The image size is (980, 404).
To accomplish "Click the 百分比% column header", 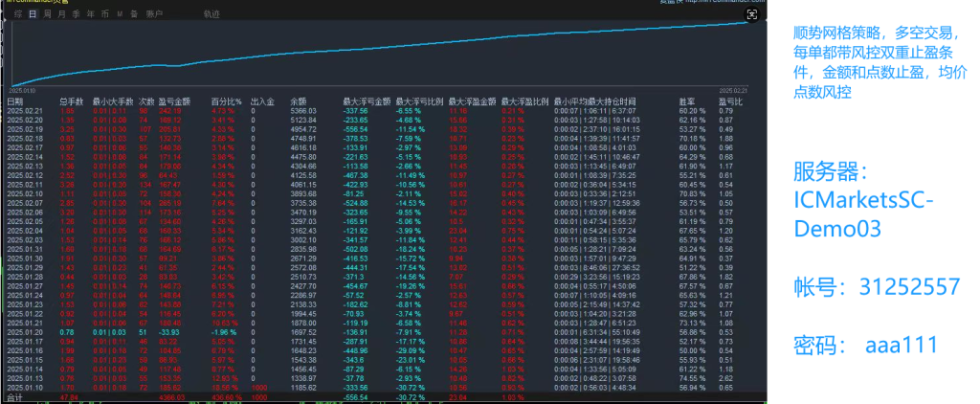I will (226, 101).
